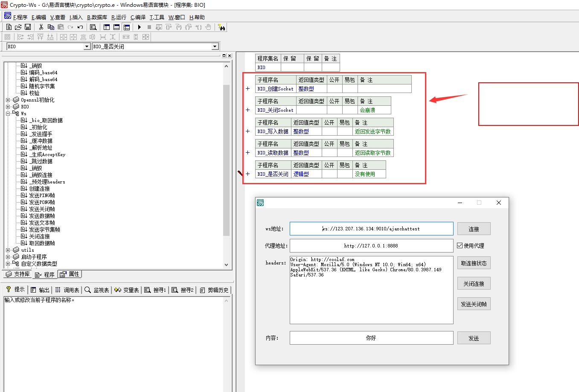Click the tree panel scrollbar down arrow

tap(226, 264)
